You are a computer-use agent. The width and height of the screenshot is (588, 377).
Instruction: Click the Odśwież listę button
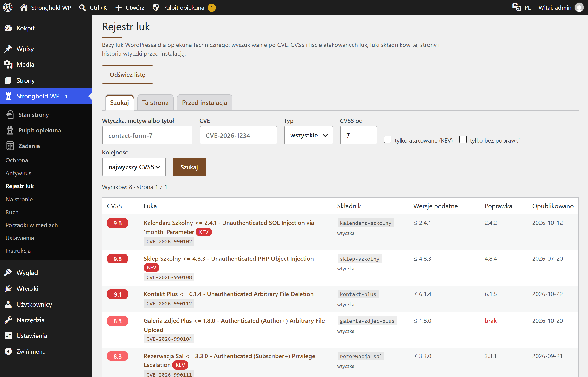coord(127,75)
